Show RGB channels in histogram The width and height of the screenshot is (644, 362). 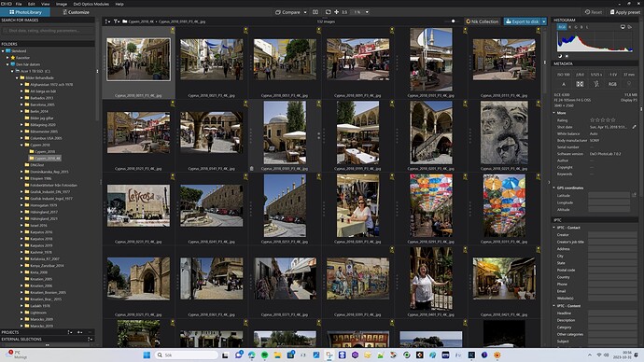click(562, 27)
